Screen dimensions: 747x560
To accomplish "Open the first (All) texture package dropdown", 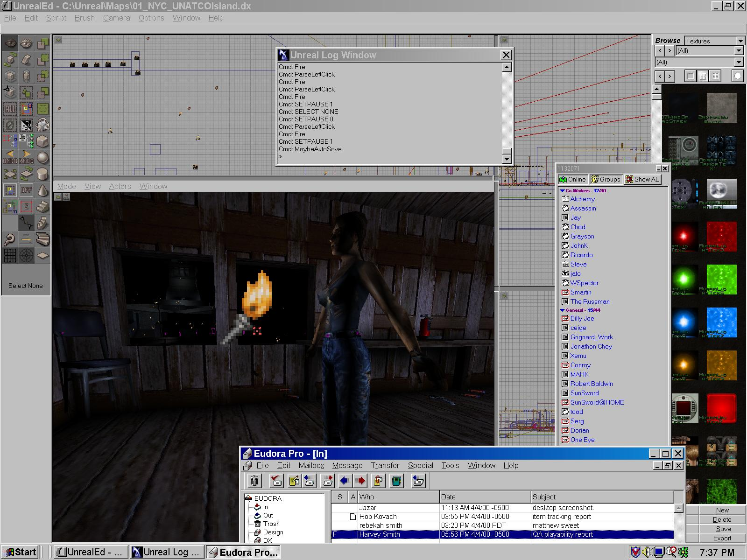I will (739, 50).
